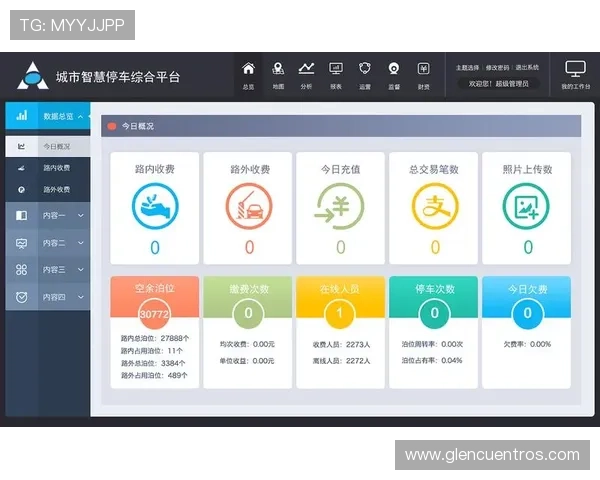The image size is (600, 480).
Task: Click the platform triangle logo
Action: (33, 76)
